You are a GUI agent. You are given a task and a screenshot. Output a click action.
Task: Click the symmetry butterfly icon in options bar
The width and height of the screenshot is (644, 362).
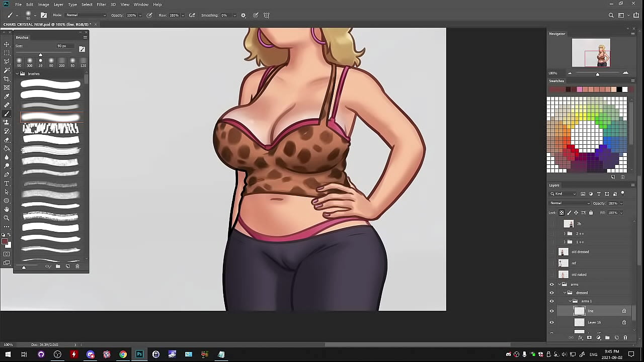click(x=267, y=15)
